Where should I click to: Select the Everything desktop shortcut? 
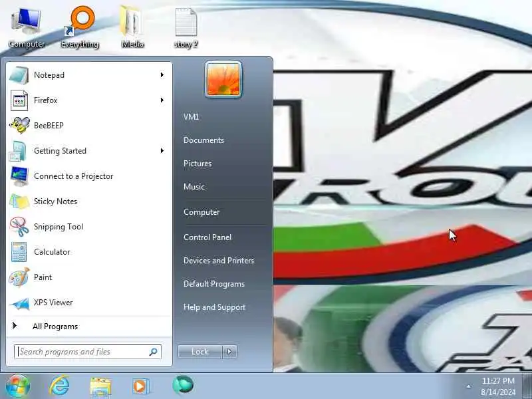point(80,28)
